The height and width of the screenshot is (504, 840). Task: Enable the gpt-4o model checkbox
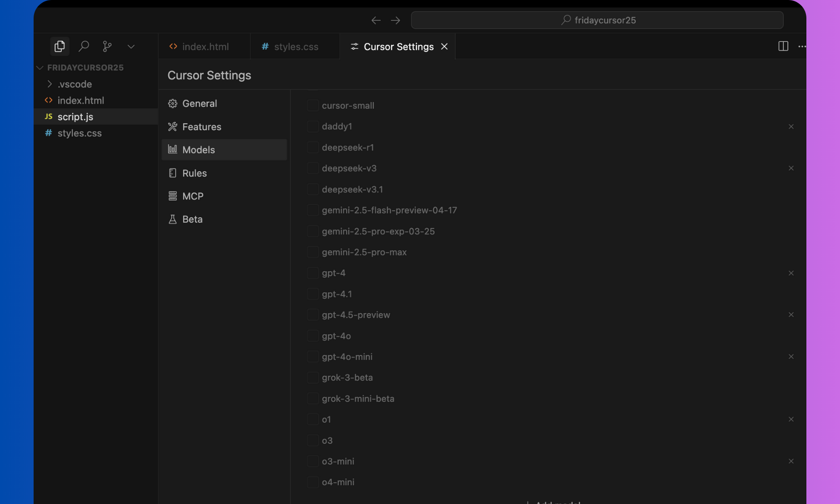tap(313, 336)
